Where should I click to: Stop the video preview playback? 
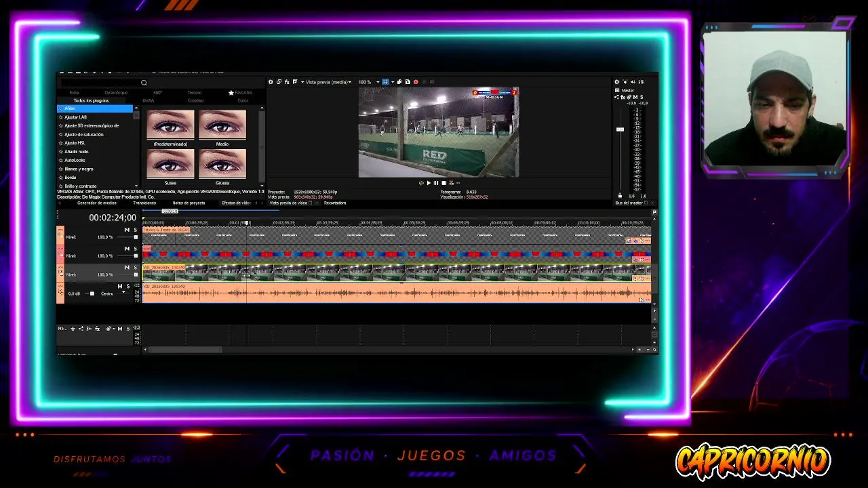[443, 183]
